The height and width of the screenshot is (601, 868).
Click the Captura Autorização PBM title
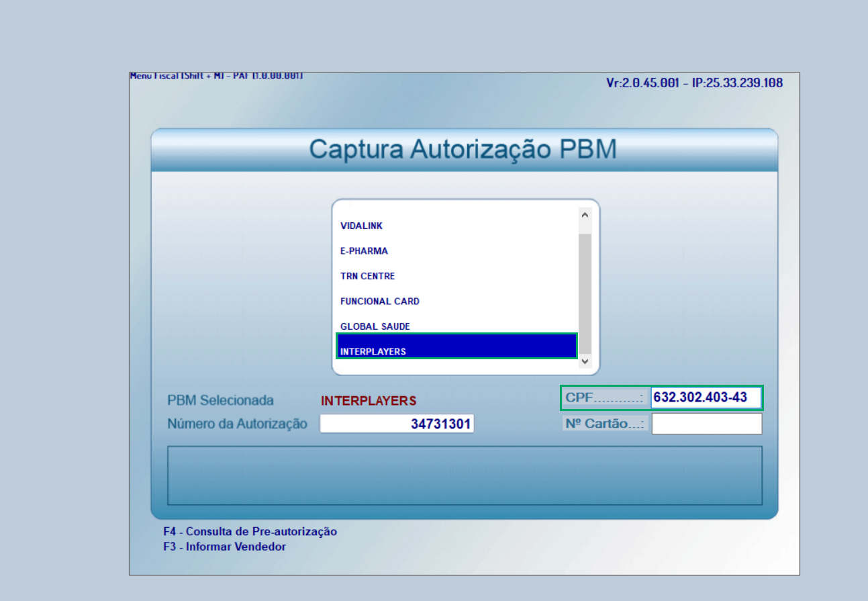click(463, 149)
